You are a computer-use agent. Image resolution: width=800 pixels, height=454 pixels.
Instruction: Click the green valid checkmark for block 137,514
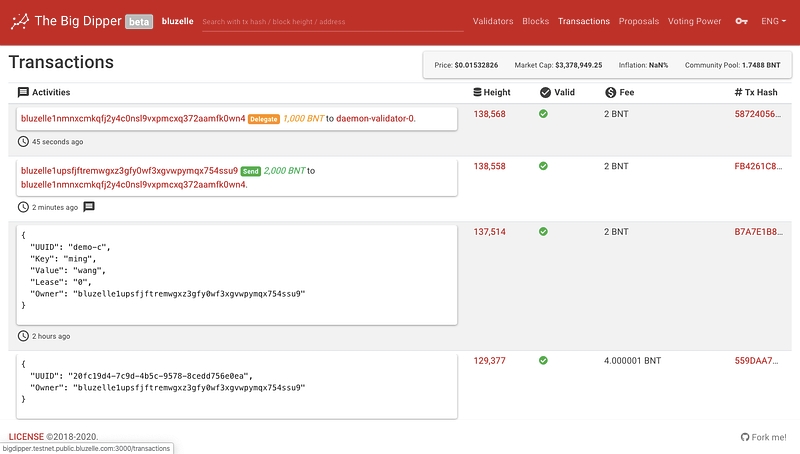click(544, 231)
